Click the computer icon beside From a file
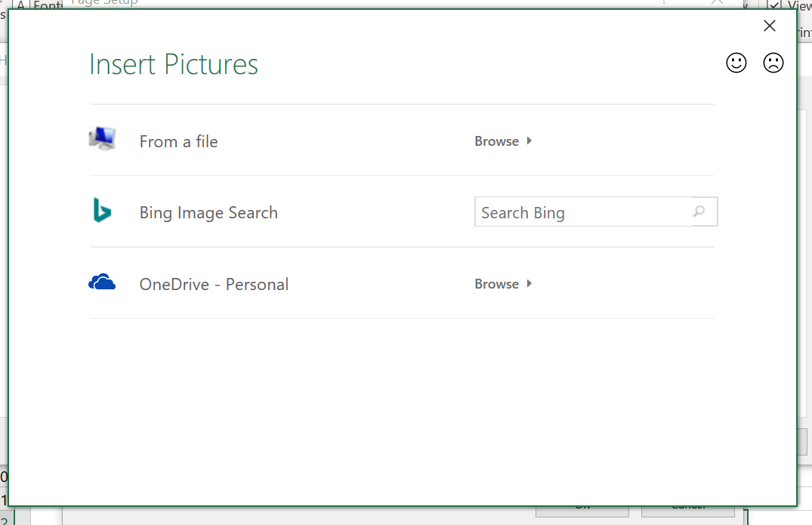 [x=102, y=139]
